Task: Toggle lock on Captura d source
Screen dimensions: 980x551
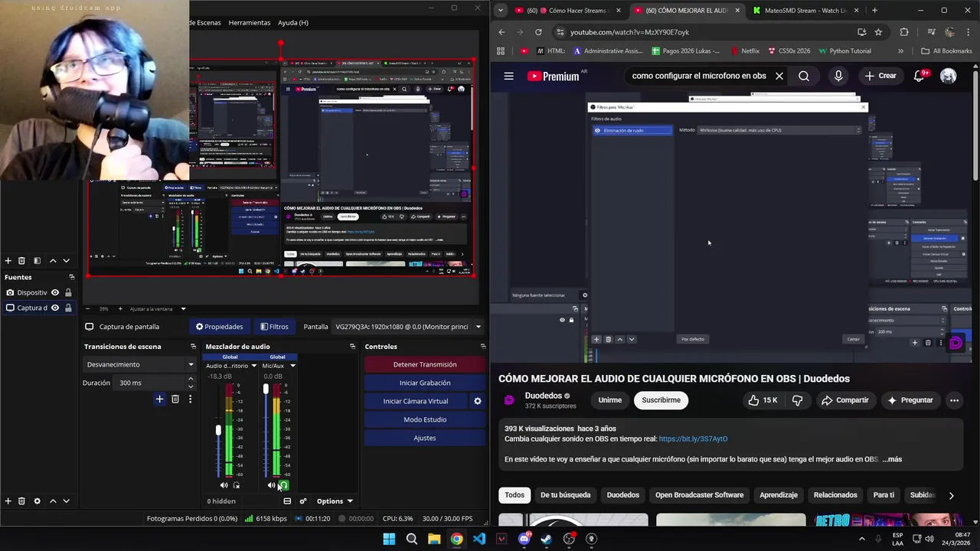Action: [68, 308]
